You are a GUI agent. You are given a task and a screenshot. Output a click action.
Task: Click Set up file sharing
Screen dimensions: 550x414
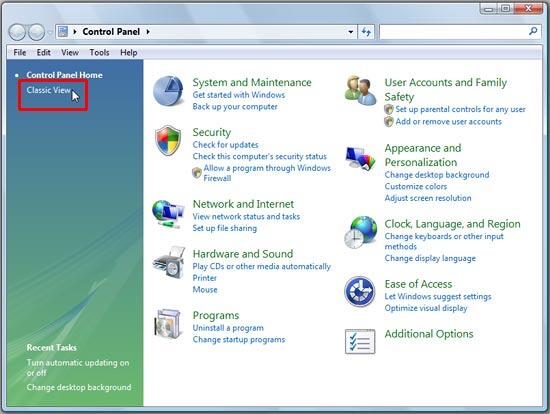click(x=224, y=228)
